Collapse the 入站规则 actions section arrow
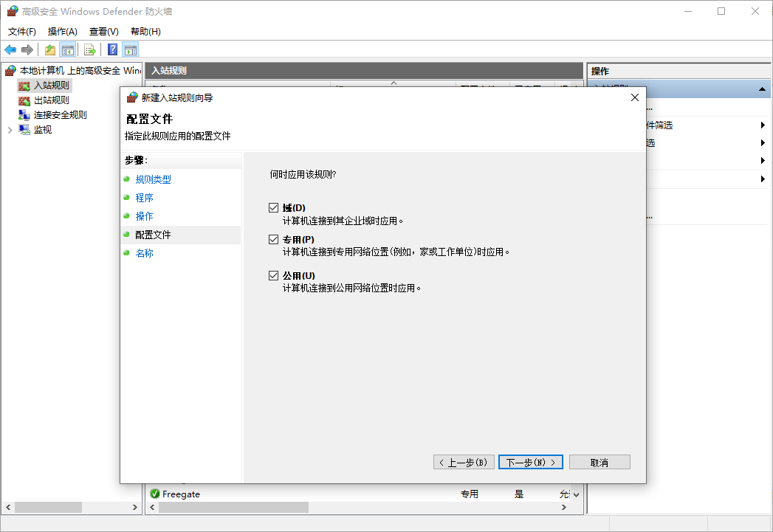The image size is (773, 532). click(762, 89)
